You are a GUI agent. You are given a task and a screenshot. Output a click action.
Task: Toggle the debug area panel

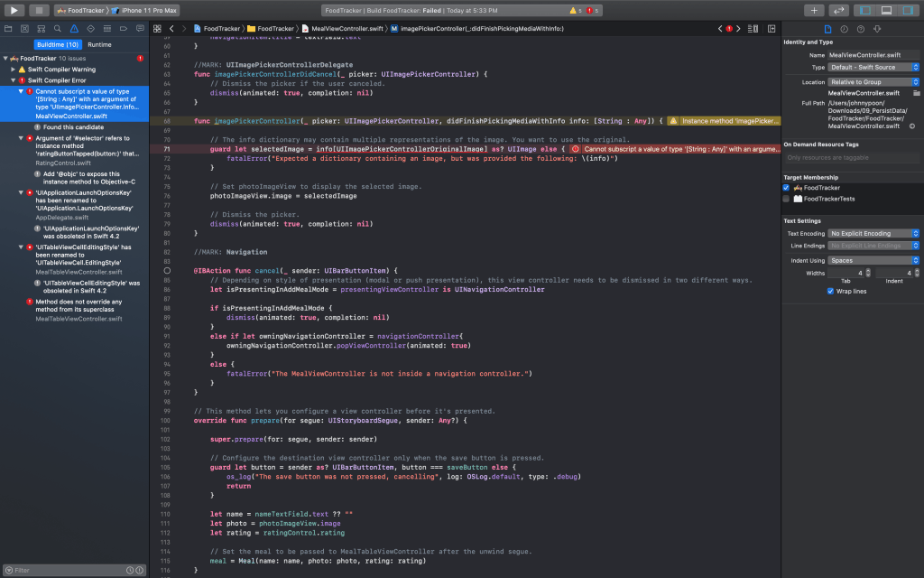point(886,10)
